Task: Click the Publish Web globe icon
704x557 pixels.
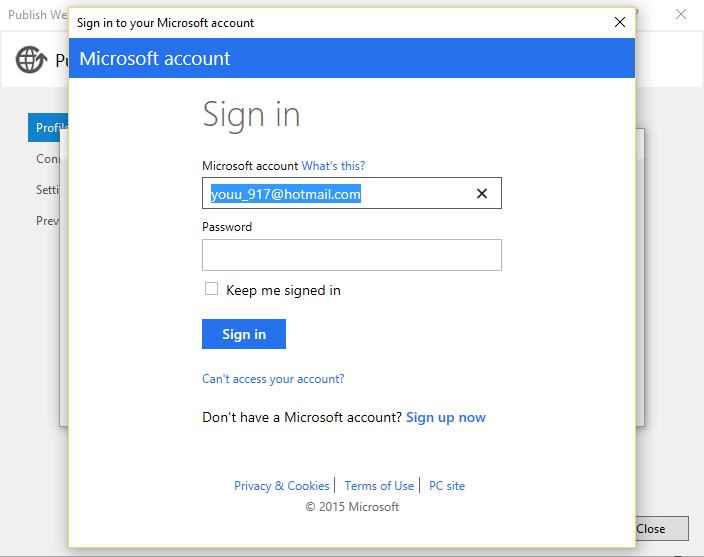Action: tap(30, 60)
